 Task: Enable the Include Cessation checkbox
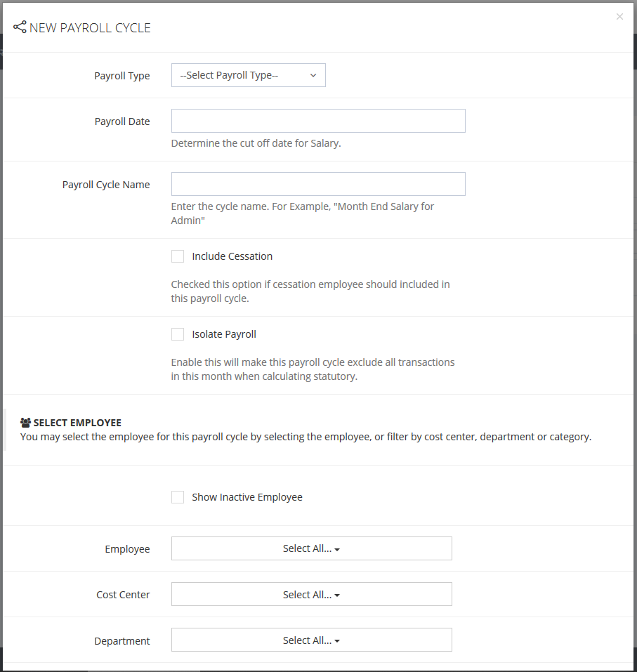coord(178,256)
